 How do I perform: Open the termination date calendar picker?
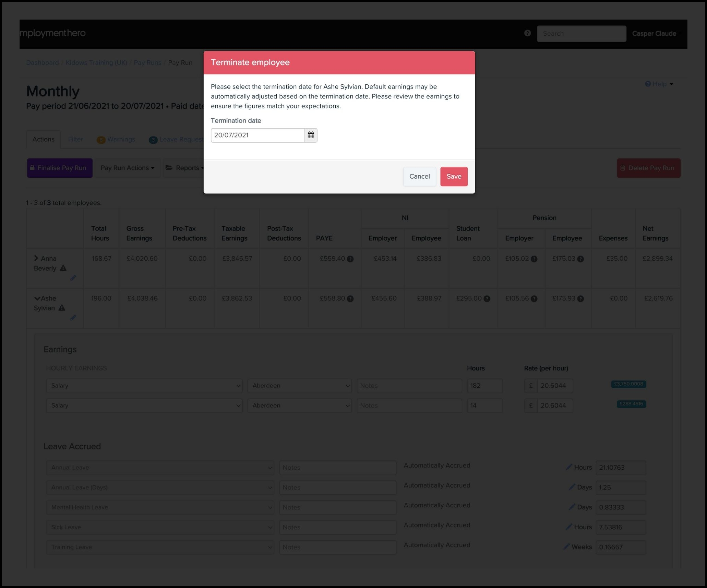[311, 135]
